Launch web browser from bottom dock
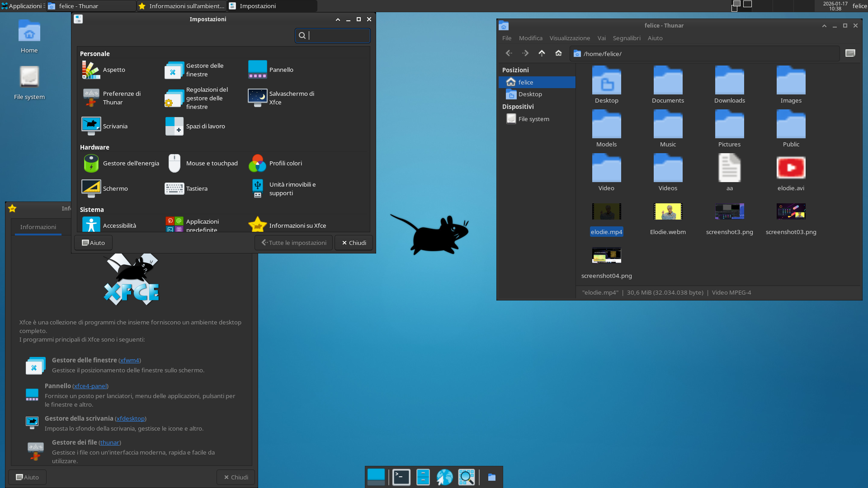Screen dimensions: 868x488 click(x=444, y=477)
